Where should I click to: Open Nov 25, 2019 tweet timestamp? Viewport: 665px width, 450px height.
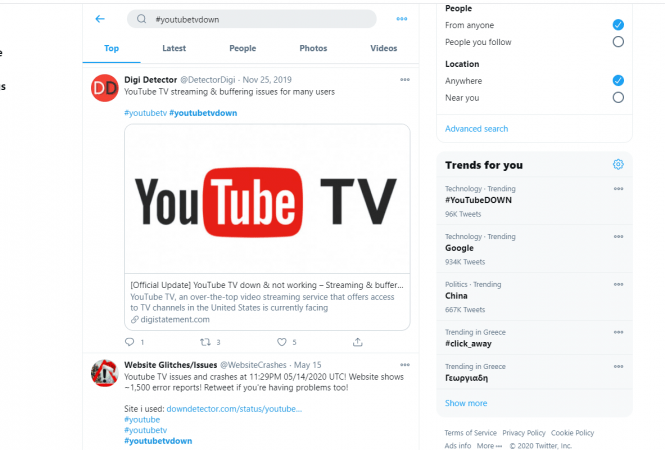coord(267,80)
